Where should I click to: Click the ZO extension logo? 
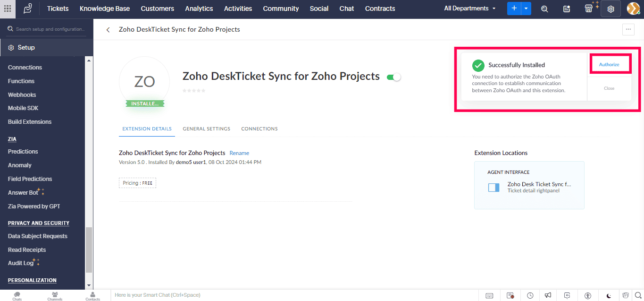point(144,82)
